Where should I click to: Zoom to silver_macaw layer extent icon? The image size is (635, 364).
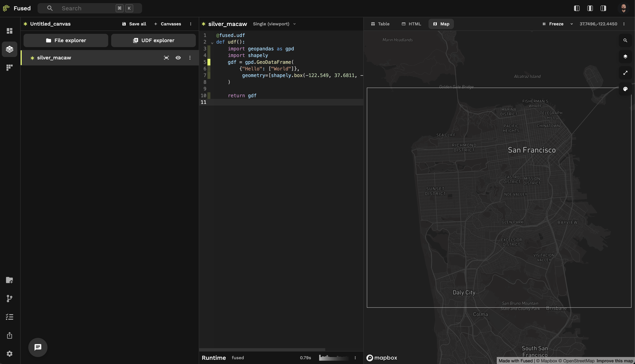[x=166, y=58]
